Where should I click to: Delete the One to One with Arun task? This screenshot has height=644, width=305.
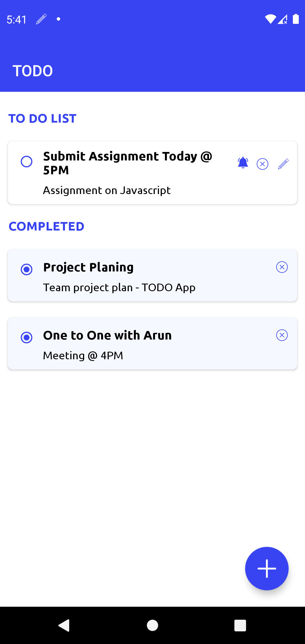click(x=282, y=335)
